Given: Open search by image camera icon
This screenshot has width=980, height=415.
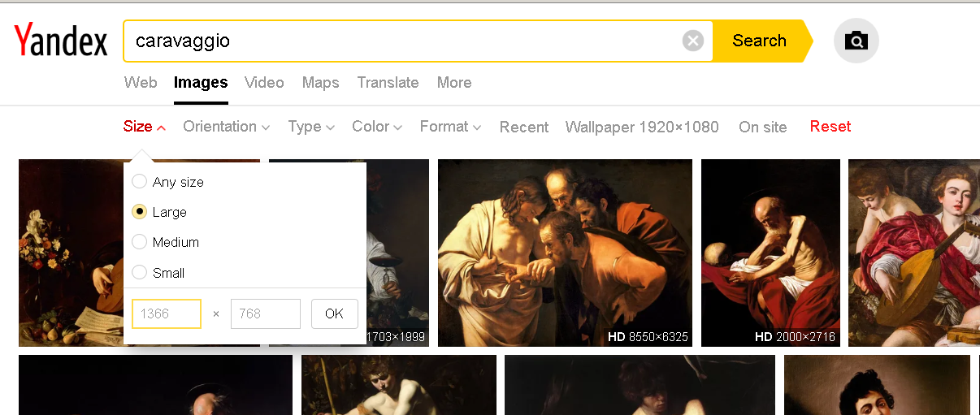Looking at the screenshot, I should 856,41.
